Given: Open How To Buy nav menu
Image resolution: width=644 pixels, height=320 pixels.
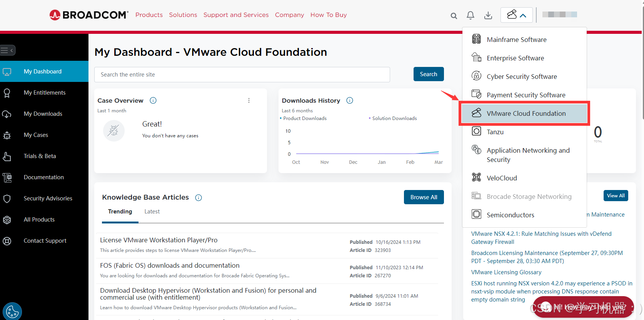Looking at the screenshot, I should tap(329, 15).
